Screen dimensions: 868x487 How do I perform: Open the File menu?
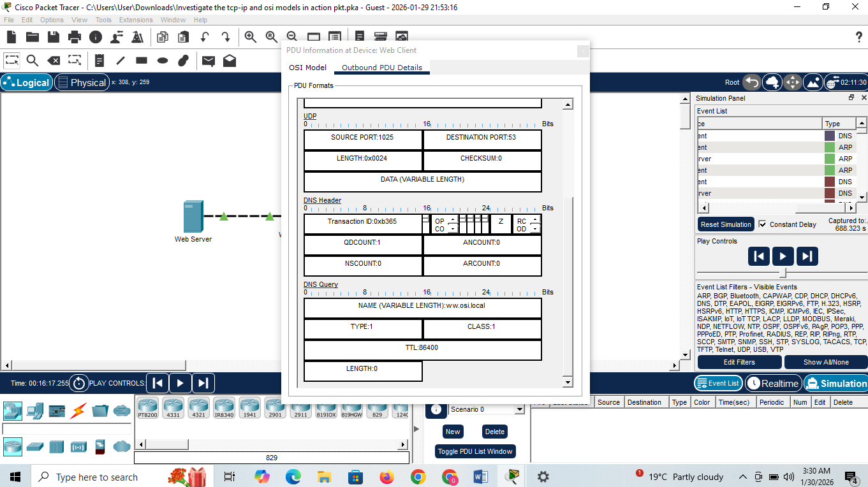(9, 20)
